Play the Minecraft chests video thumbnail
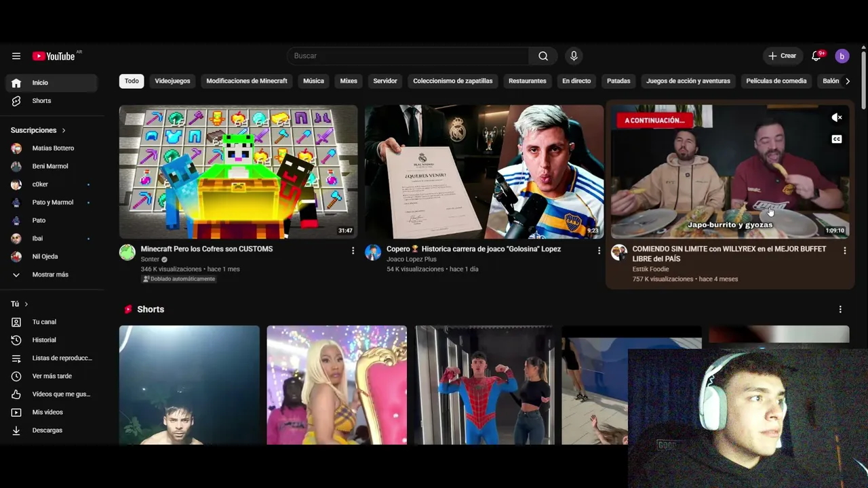This screenshot has height=488, width=868. 238,171
